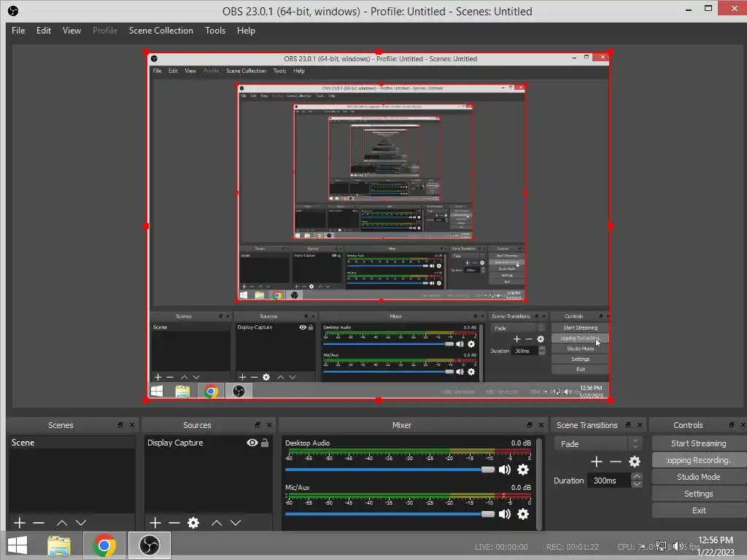This screenshot has height=560, width=747.
Task: Open the Windows Start menu
Action: click(18, 545)
